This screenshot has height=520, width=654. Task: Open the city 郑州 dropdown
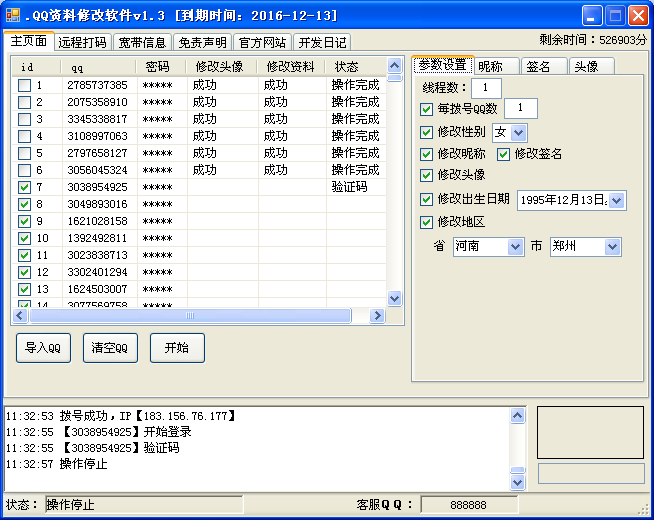[612, 246]
